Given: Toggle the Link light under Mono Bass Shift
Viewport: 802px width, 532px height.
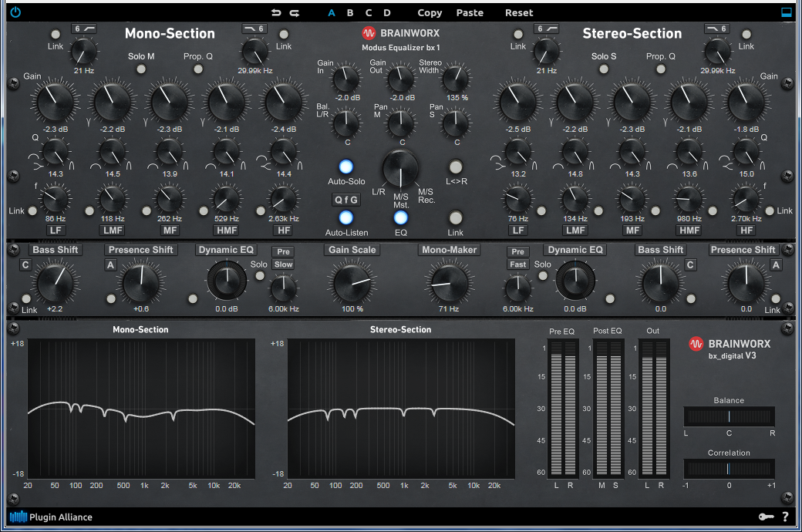Looking at the screenshot, I should [26, 298].
